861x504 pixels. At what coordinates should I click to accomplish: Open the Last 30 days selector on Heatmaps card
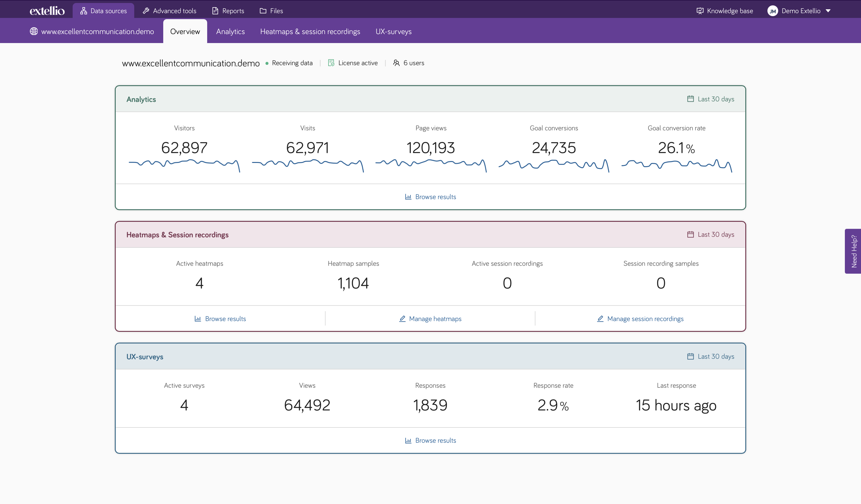[711, 234]
